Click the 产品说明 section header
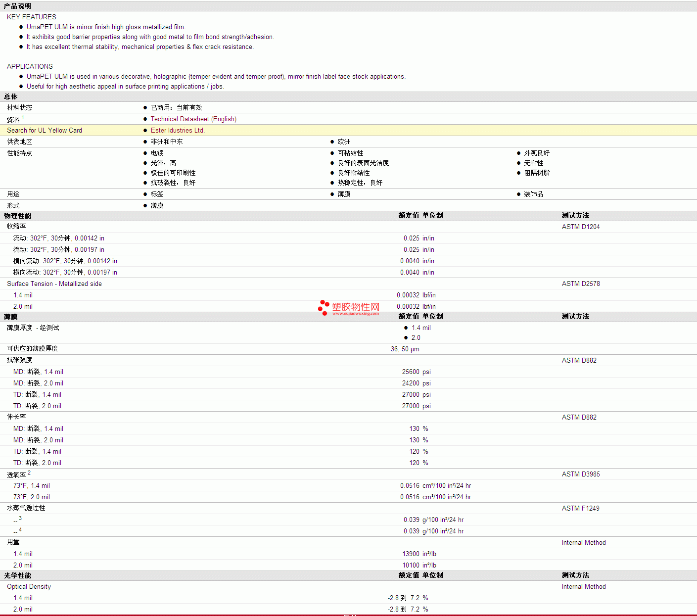 pos(17,6)
